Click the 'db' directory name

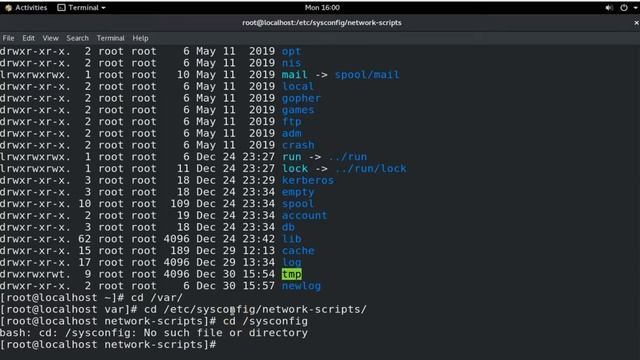coord(288,227)
